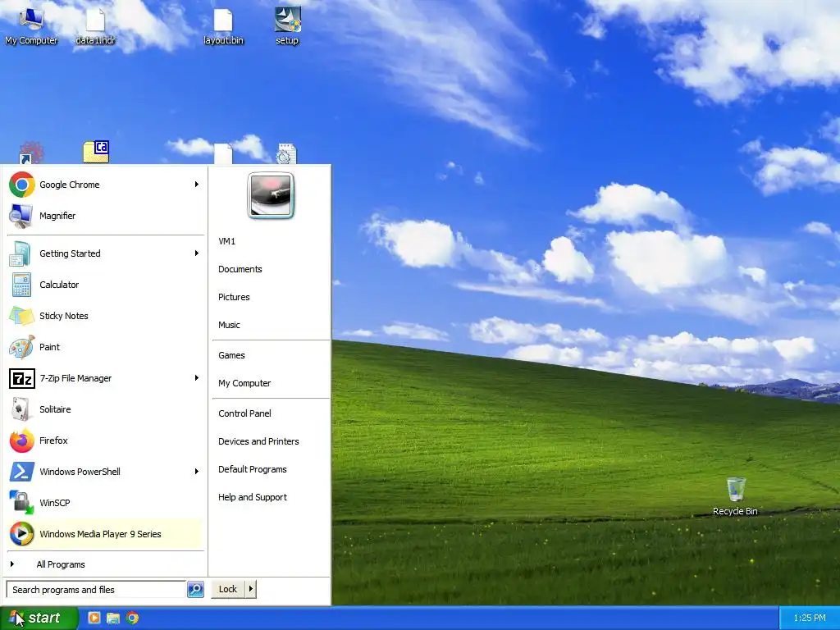Screen dimensions: 840x630
Task: Click the user account picture
Action: [x=271, y=195]
